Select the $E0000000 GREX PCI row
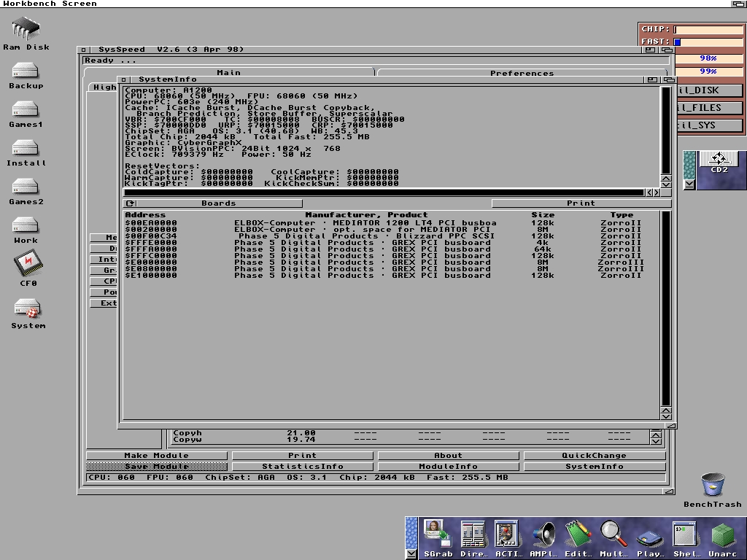This screenshot has height=560, width=747. (391, 262)
